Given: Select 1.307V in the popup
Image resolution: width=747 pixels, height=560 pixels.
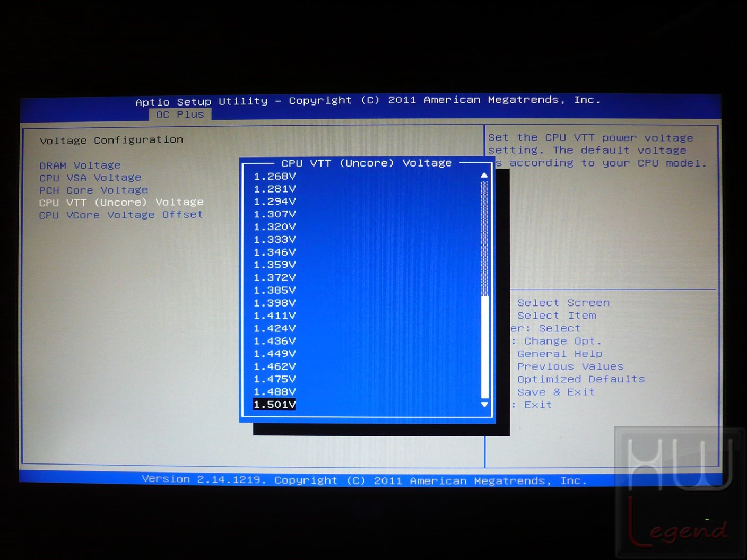Looking at the screenshot, I should pyautogui.click(x=275, y=214).
